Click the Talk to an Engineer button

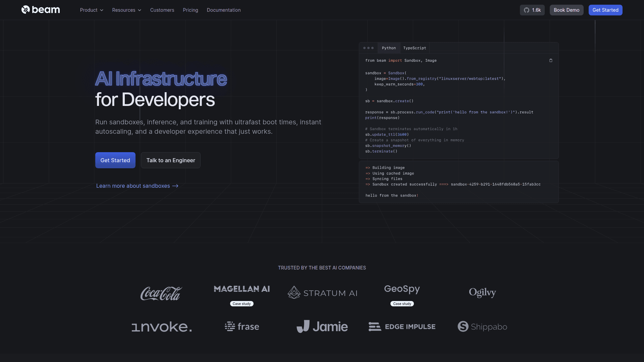pos(171,160)
